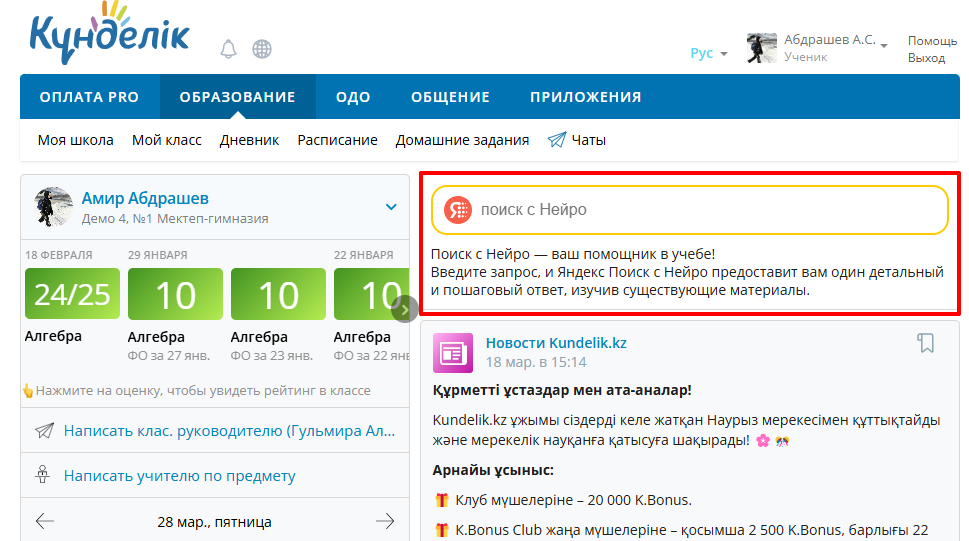Click the Выход logout link
Viewport: 969px width, 541px height.
click(x=926, y=58)
